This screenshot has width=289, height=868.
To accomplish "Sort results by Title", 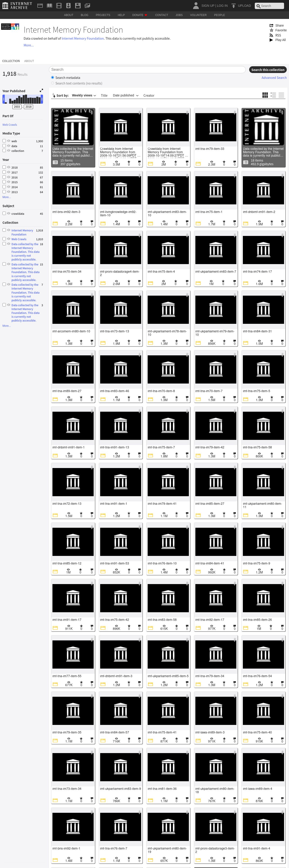I will [x=104, y=95].
